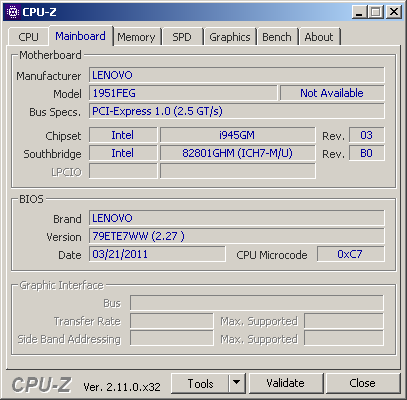Image resolution: width=407 pixels, height=400 pixels.
Task: Click the empty Graphic Interface Bus field
Action: 257,303
